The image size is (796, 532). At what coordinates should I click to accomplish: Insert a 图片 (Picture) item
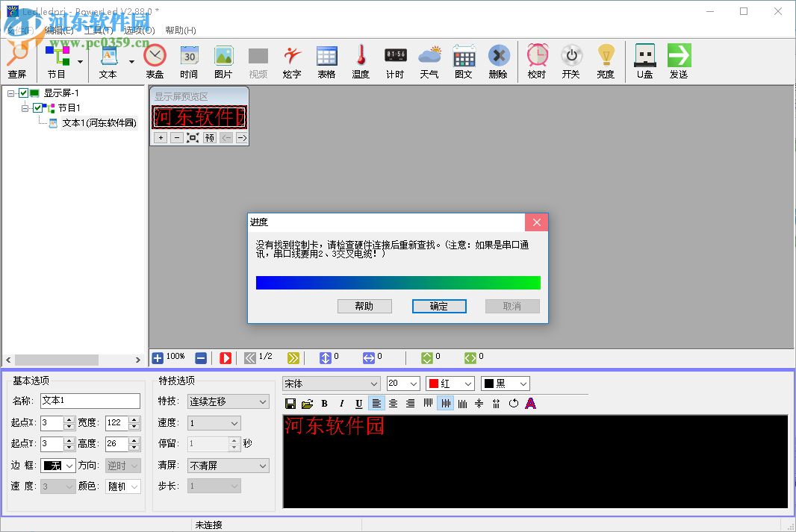click(x=223, y=60)
